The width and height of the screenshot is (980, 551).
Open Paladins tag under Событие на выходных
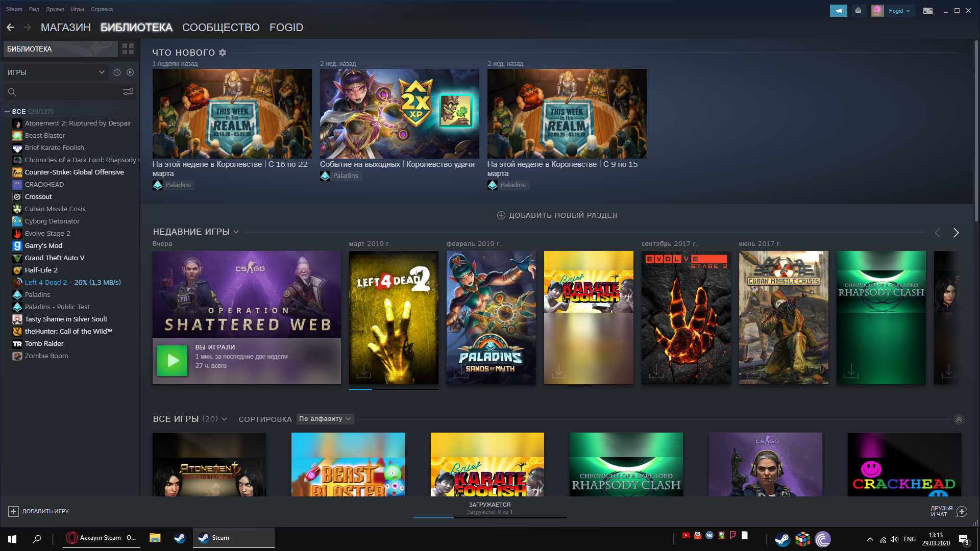[x=340, y=176]
